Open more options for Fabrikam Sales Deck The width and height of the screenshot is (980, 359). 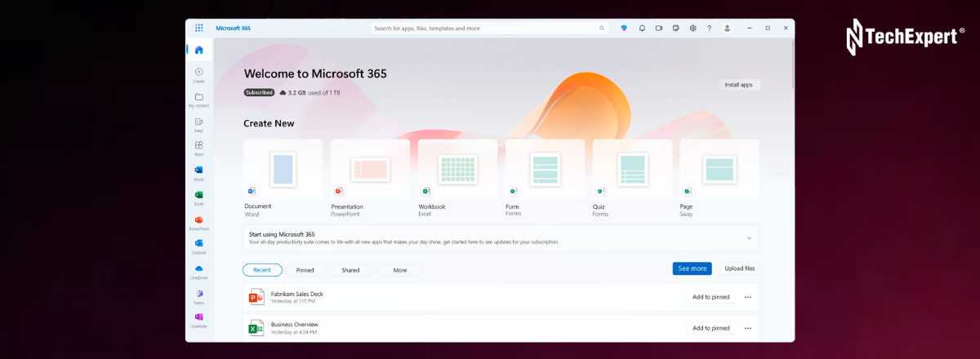[747, 297]
